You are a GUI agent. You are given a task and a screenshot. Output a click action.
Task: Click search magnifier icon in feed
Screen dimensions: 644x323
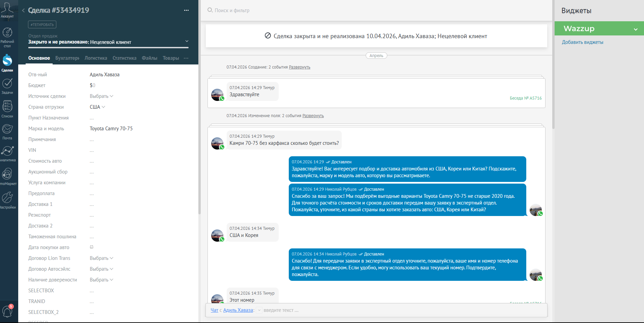coord(210,10)
